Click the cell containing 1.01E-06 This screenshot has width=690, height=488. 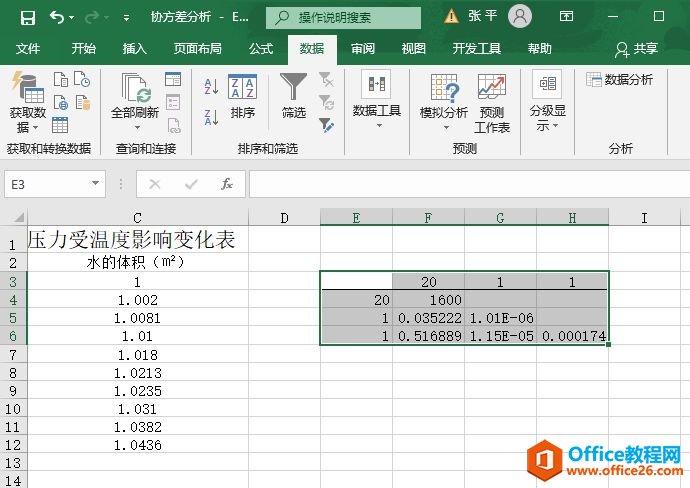click(501, 318)
